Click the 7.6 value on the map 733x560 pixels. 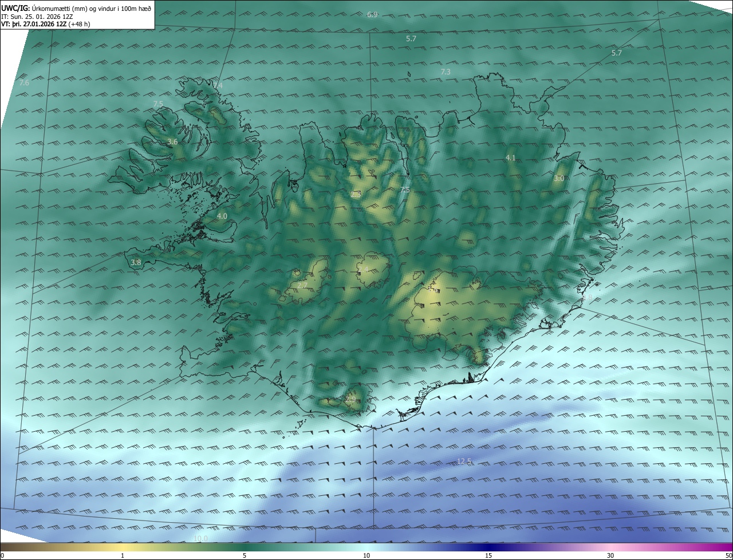point(24,83)
